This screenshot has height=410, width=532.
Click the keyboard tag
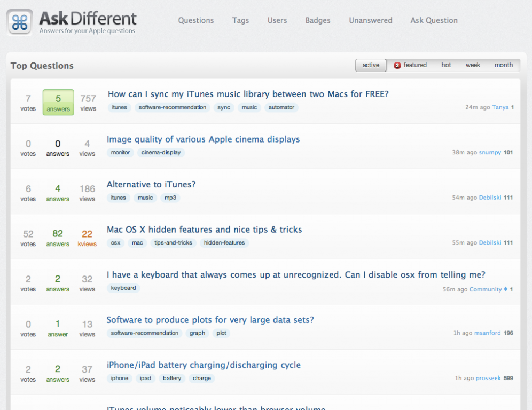[123, 288]
